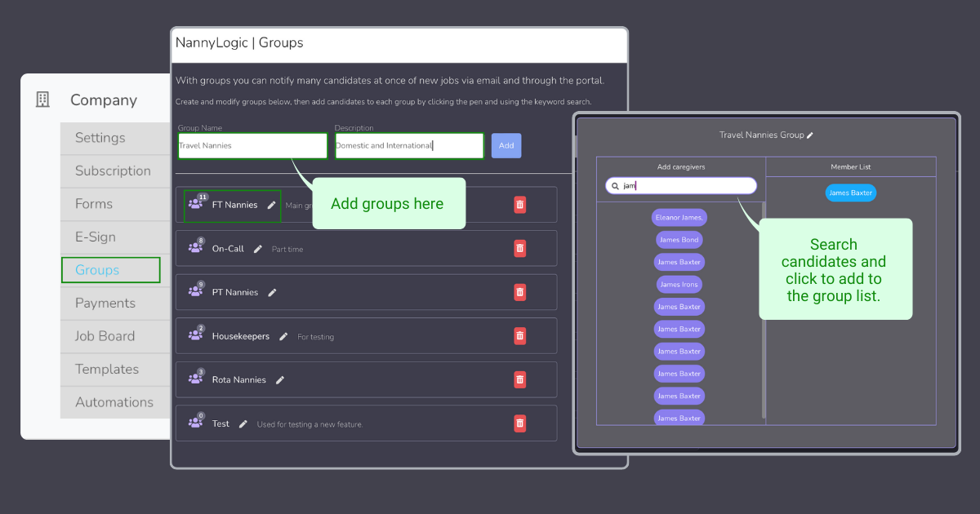Edit the PT Nannies group pencil icon

click(x=273, y=292)
